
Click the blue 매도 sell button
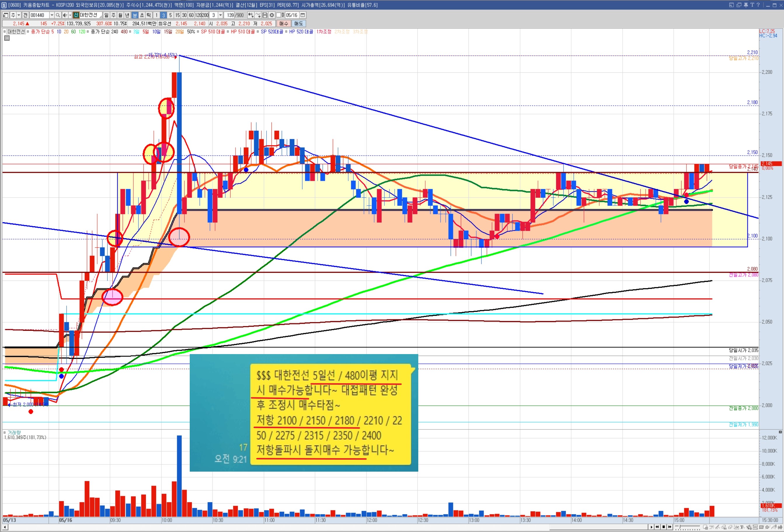299,24
